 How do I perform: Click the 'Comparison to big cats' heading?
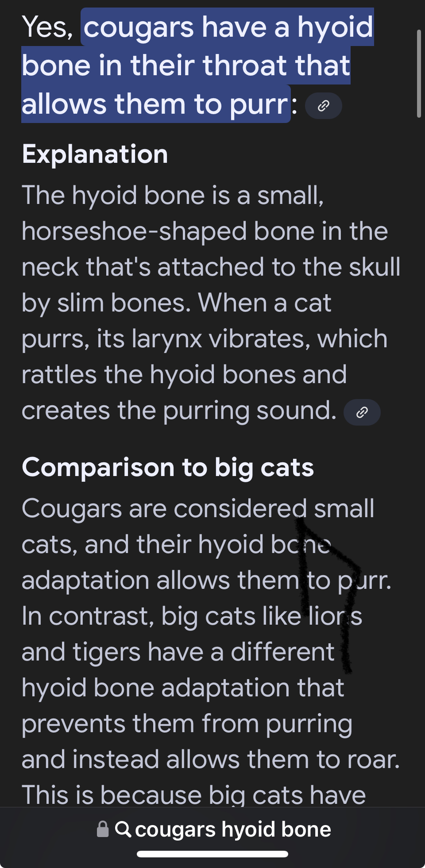pyautogui.click(x=168, y=468)
